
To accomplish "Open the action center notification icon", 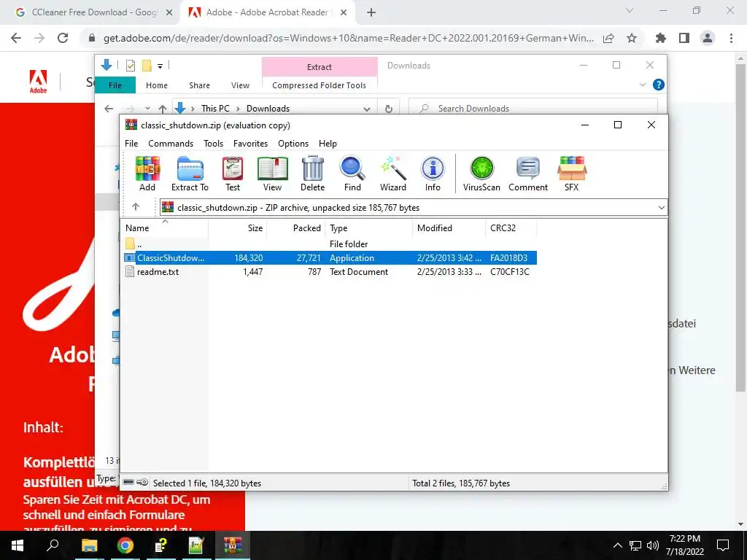I will click(723, 545).
